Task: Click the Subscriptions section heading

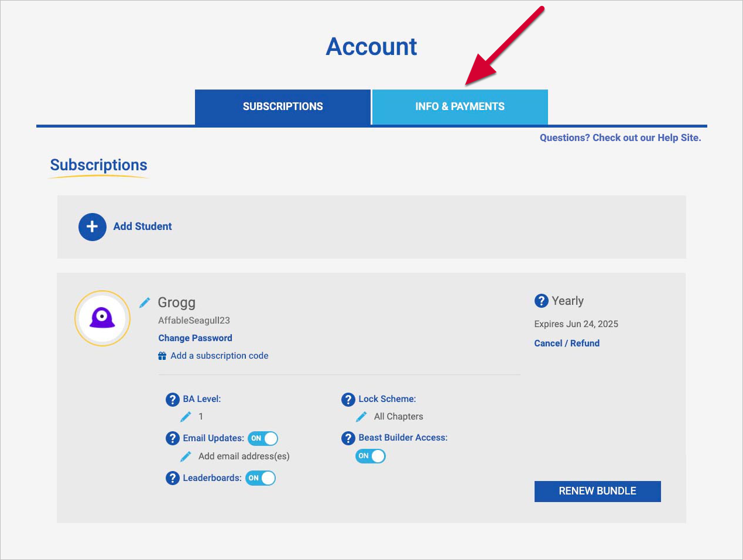Action: [98, 165]
